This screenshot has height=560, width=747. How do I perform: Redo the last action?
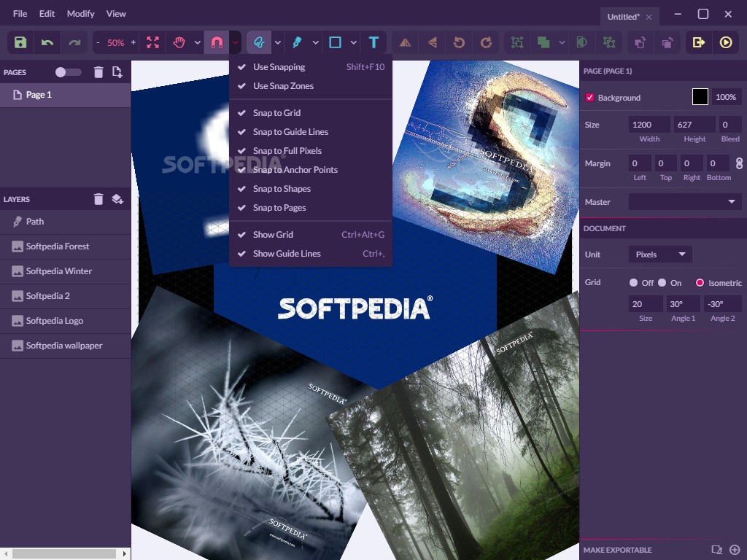coord(74,42)
